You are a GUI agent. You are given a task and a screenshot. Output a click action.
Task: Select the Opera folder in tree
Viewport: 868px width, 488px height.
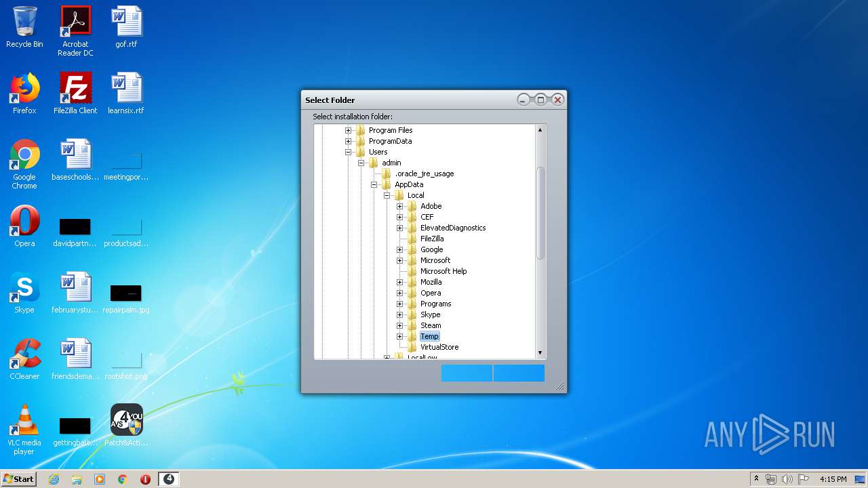[x=431, y=293]
